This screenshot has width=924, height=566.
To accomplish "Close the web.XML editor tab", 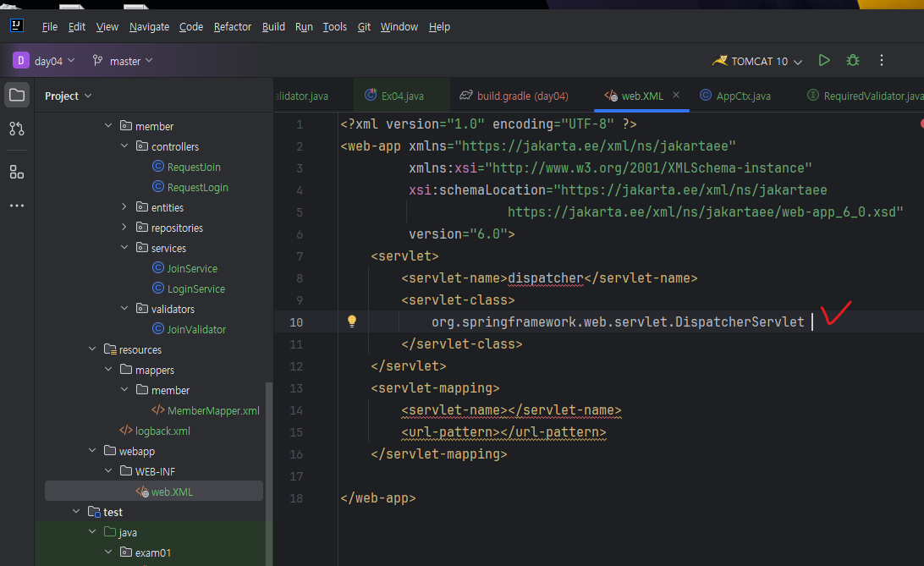I will pos(676,95).
